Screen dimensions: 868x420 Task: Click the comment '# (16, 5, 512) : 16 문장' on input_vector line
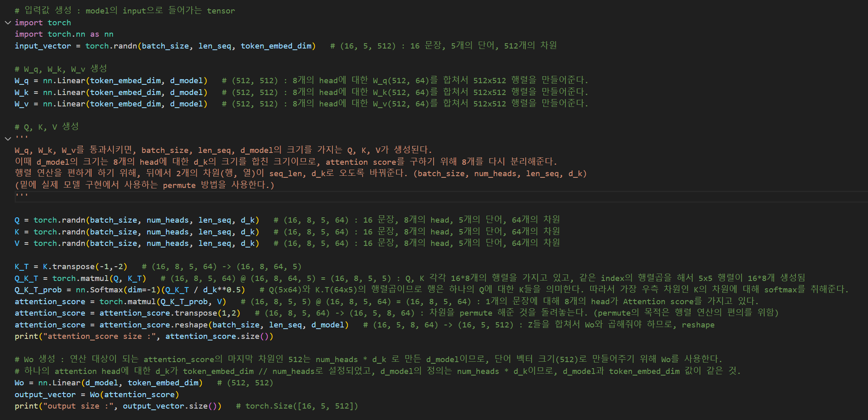pos(443,46)
